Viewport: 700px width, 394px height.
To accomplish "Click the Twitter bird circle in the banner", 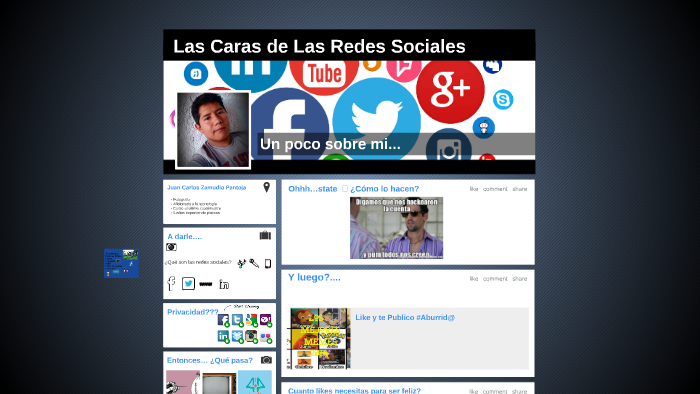I will (377, 118).
